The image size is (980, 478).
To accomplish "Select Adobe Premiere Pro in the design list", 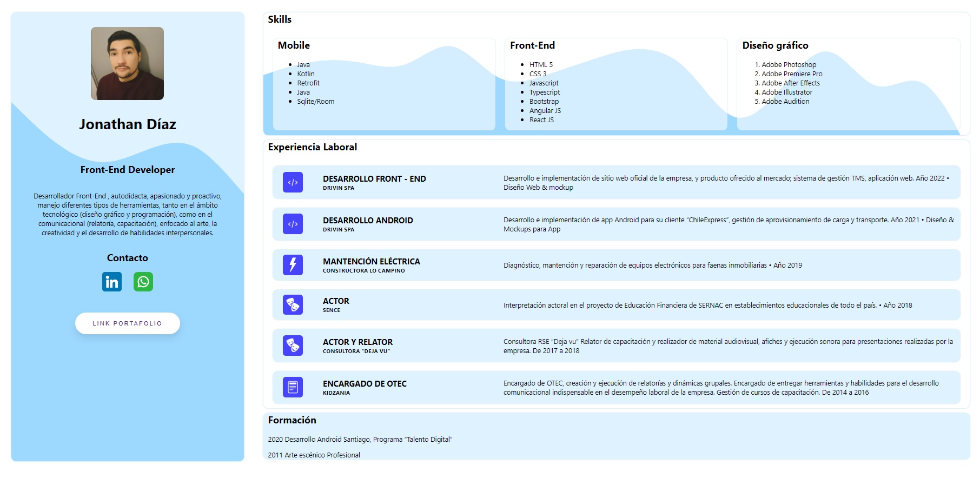I will (792, 74).
